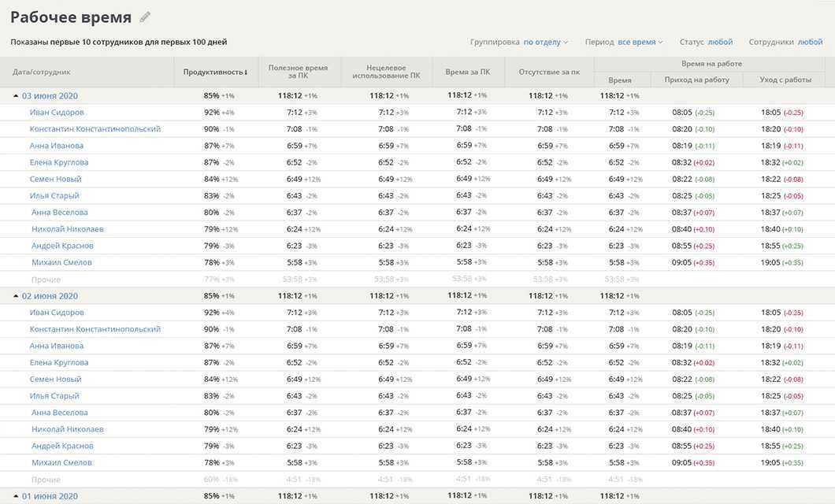Click the pencil edit icon beside the title
Image resolution: width=835 pixels, height=504 pixels.
[x=145, y=17]
